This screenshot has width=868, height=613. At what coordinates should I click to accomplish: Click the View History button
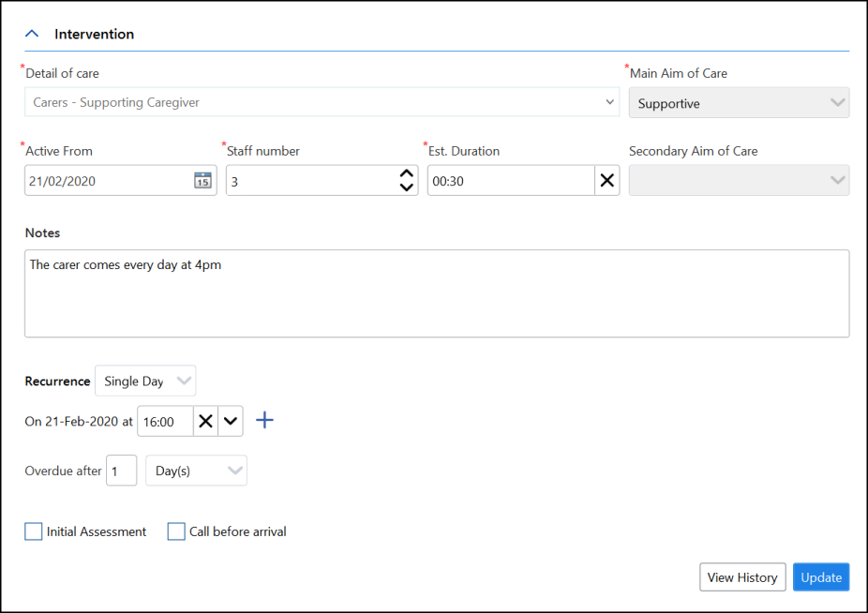coord(742,577)
